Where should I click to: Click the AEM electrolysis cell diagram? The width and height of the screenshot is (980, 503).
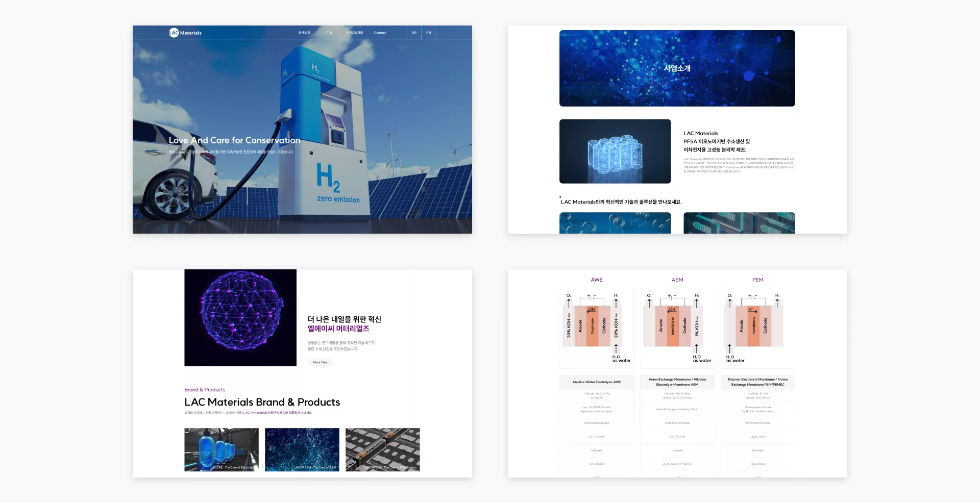tap(677, 328)
